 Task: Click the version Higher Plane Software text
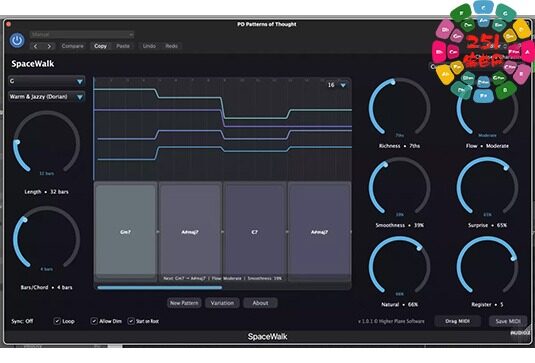click(391, 321)
